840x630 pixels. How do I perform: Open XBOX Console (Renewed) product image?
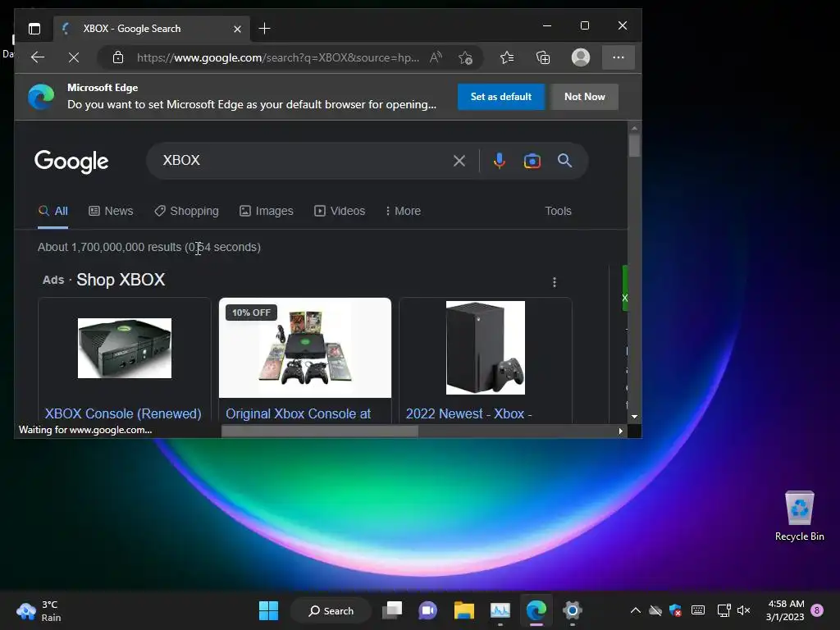[125, 348]
